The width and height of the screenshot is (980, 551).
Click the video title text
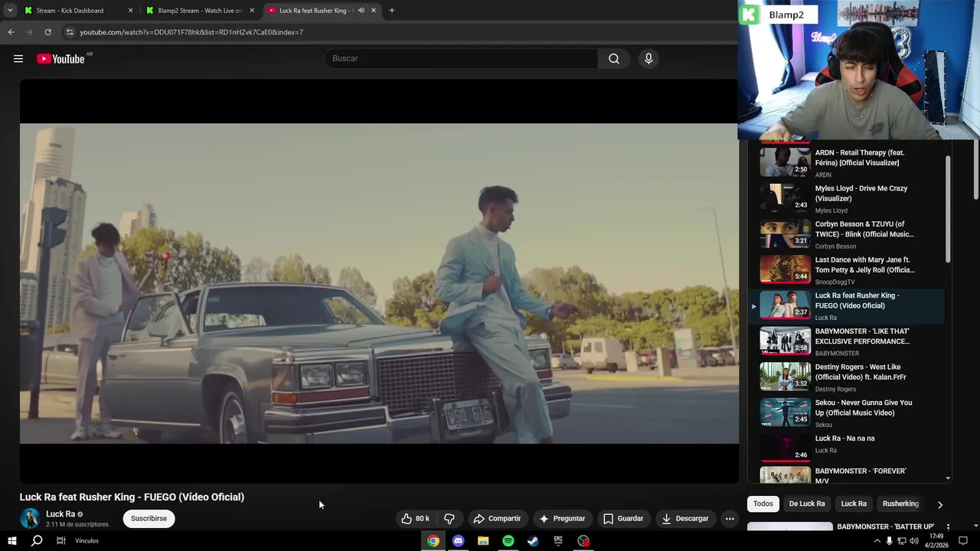[x=132, y=497]
